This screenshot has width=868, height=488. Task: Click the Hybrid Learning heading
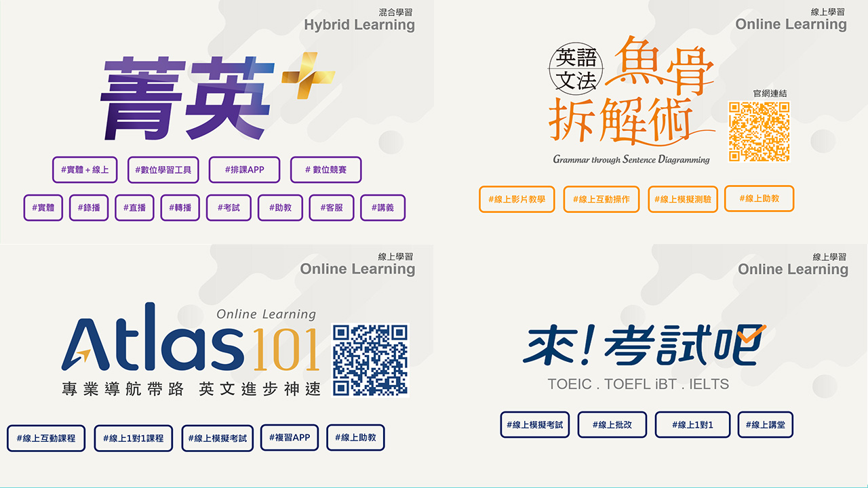pos(359,24)
